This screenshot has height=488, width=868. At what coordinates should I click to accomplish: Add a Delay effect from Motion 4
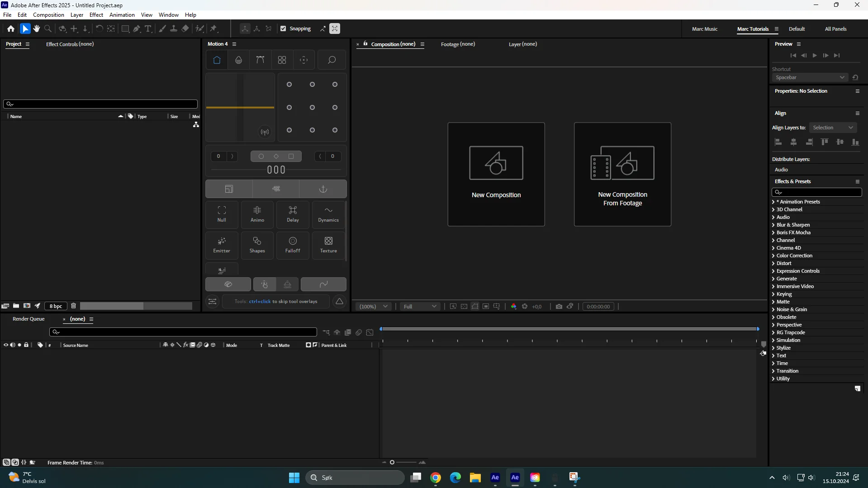(293, 214)
